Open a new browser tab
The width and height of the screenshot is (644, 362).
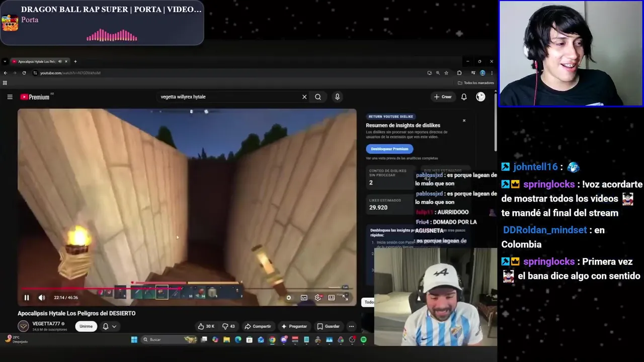point(75,61)
